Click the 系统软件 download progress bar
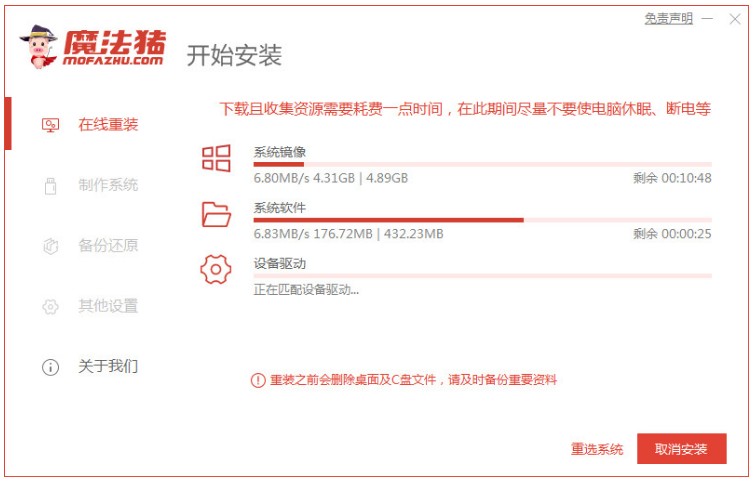This screenshot has height=483, width=754. pos(482,220)
